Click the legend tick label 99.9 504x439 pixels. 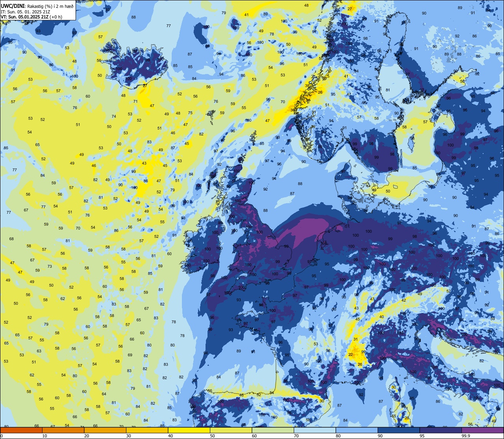click(x=466, y=436)
